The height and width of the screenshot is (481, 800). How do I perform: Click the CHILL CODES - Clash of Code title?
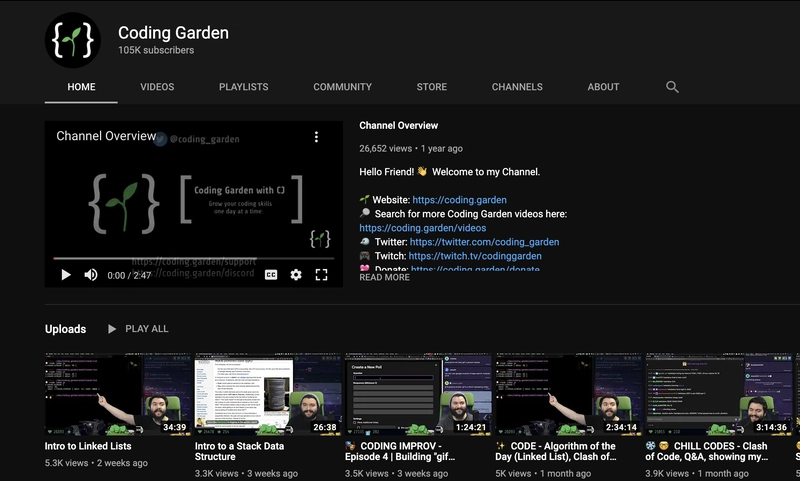coord(707,451)
